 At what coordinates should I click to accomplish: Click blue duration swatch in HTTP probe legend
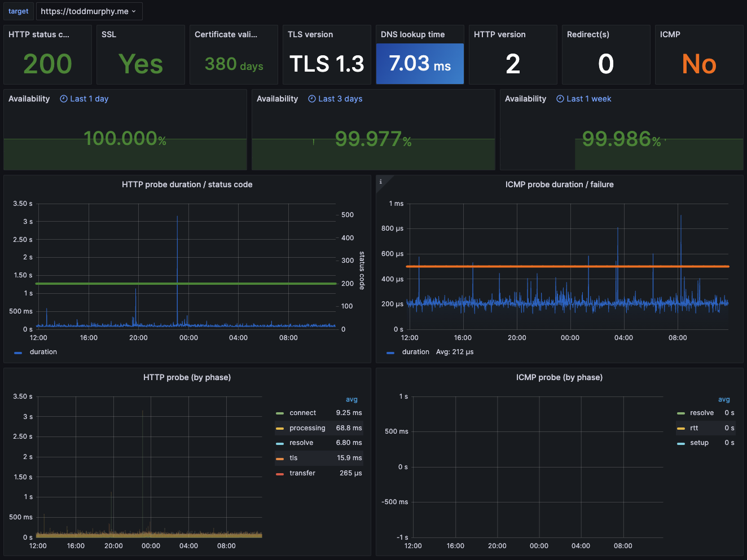pyautogui.click(x=18, y=352)
